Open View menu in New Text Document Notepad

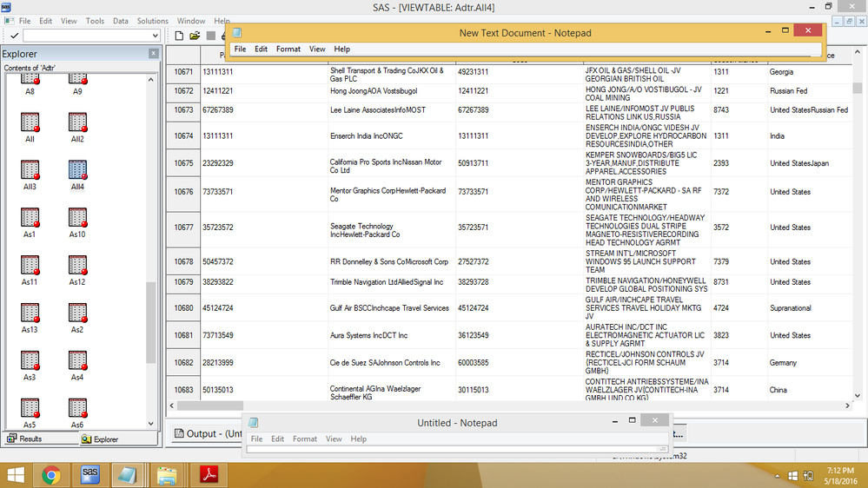coord(317,49)
